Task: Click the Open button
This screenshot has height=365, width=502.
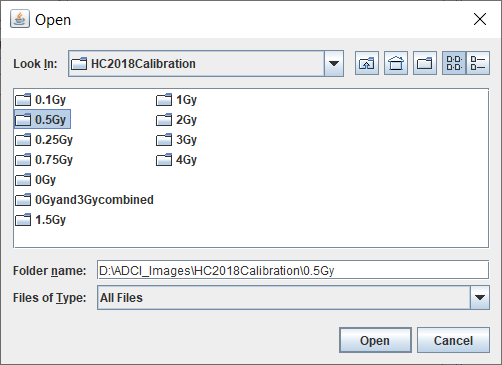Action: (x=375, y=340)
